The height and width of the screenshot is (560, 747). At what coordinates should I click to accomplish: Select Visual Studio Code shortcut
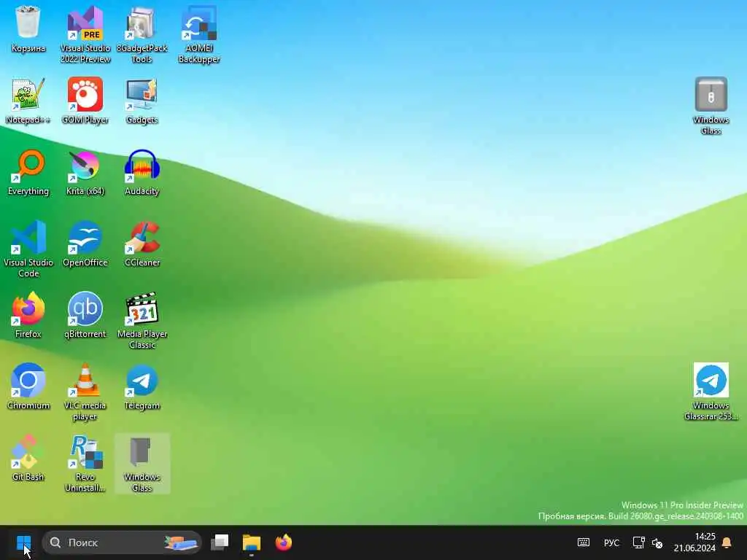(x=28, y=249)
